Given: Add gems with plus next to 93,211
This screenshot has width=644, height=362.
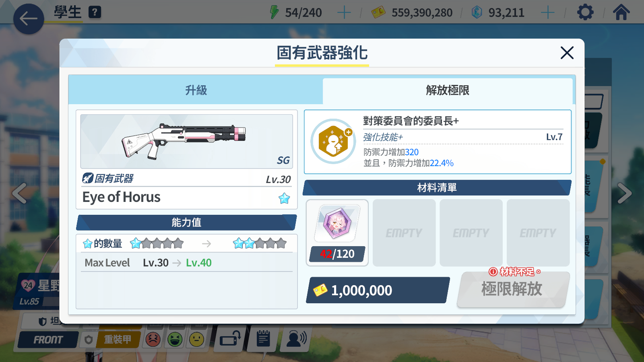Looking at the screenshot, I should 547,12.
